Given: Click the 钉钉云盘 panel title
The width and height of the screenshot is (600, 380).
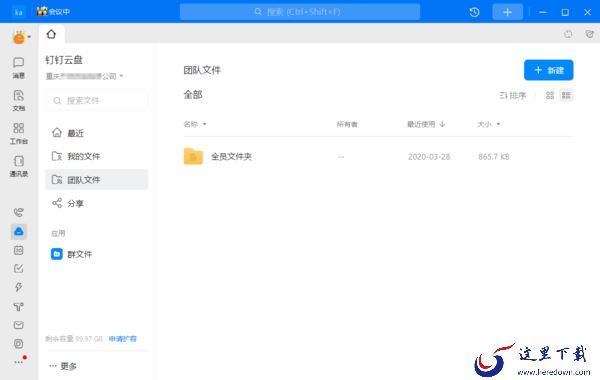Looking at the screenshot, I should [x=64, y=60].
